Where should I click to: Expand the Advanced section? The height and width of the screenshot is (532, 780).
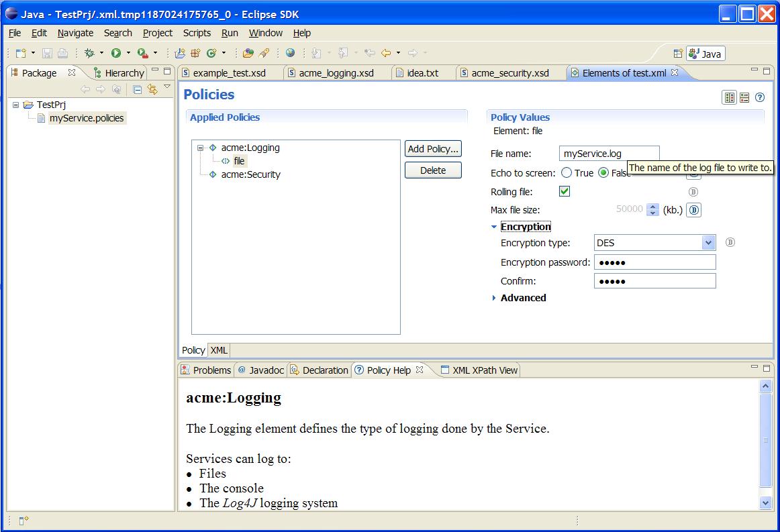pyautogui.click(x=493, y=298)
